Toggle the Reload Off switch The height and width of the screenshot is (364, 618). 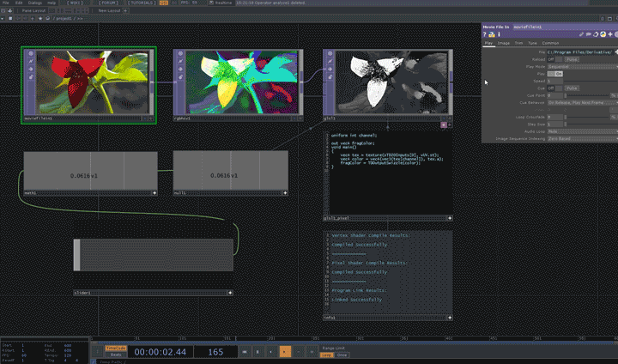tap(555, 59)
